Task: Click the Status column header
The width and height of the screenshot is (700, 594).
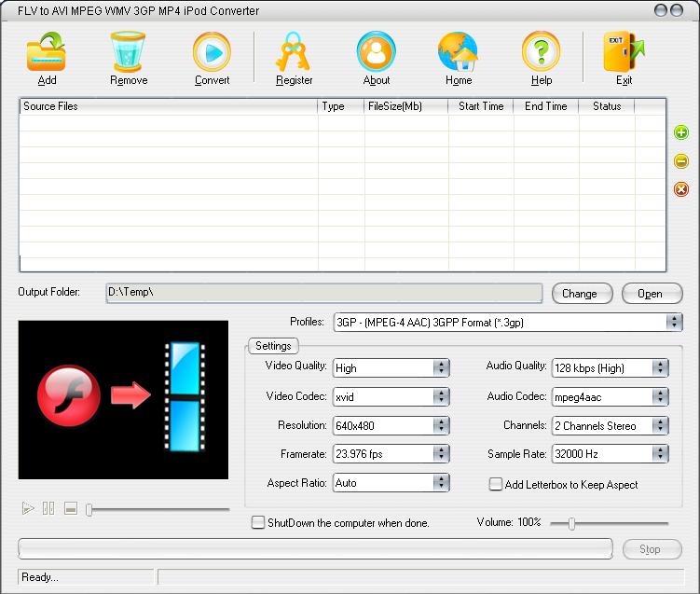Action: (607, 106)
